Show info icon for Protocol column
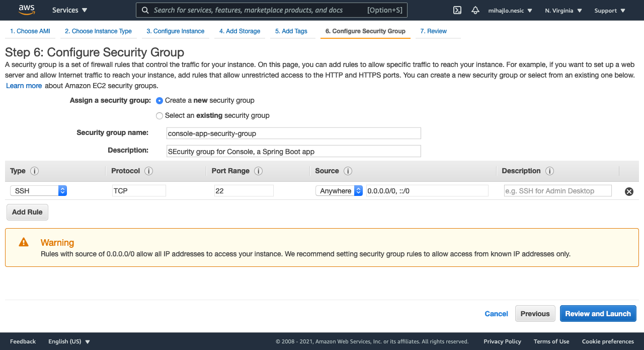This screenshot has height=350, width=644. [149, 171]
